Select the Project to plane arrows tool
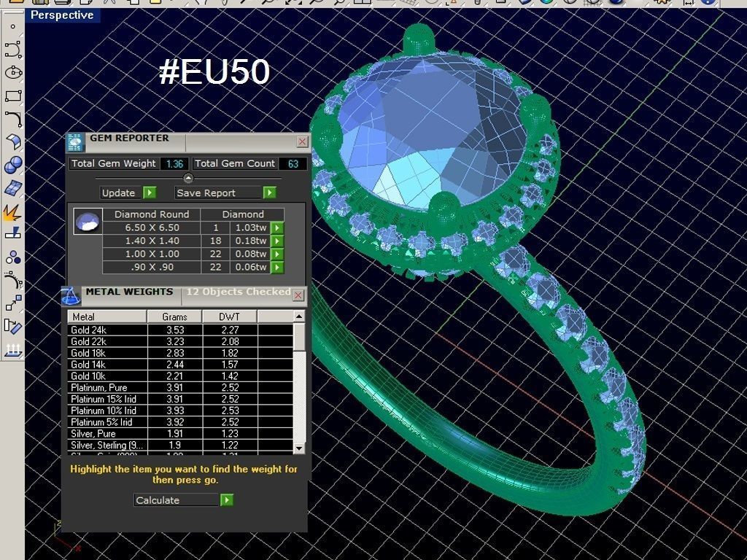The width and height of the screenshot is (747, 560). tap(13, 350)
